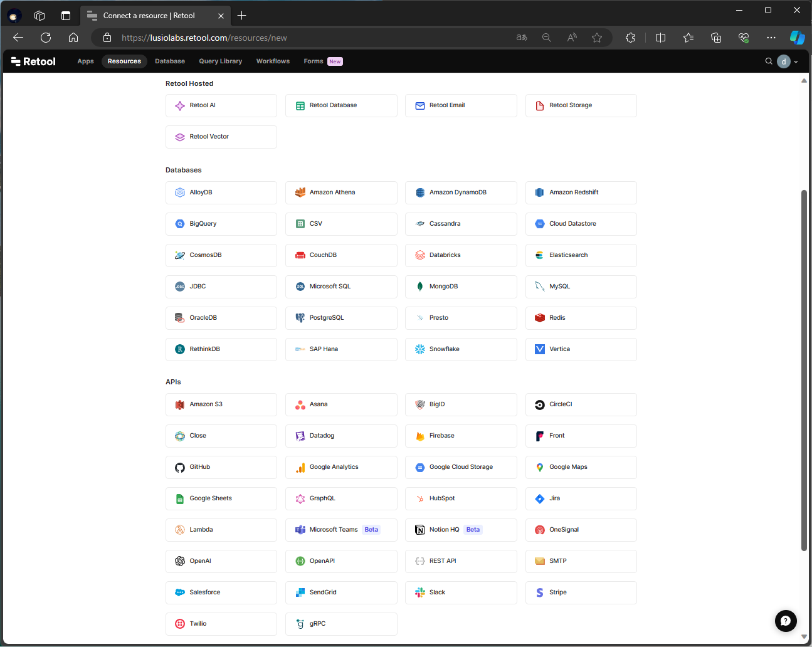Select the SMTP resource card

(x=581, y=561)
